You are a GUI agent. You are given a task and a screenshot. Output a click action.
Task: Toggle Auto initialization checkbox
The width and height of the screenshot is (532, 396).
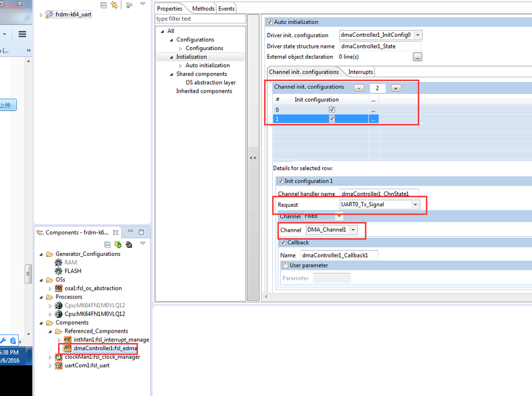click(269, 22)
